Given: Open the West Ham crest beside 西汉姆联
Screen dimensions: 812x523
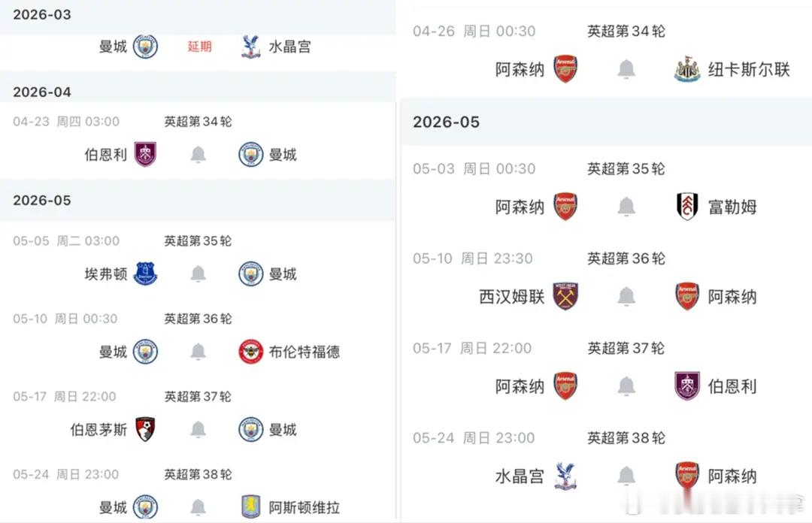Looking at the screenshot, I should [566, 296].
